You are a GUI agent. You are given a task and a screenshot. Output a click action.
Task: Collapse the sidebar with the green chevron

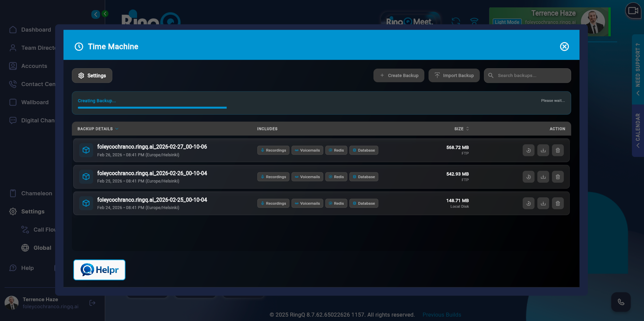[x=105, y=14]
